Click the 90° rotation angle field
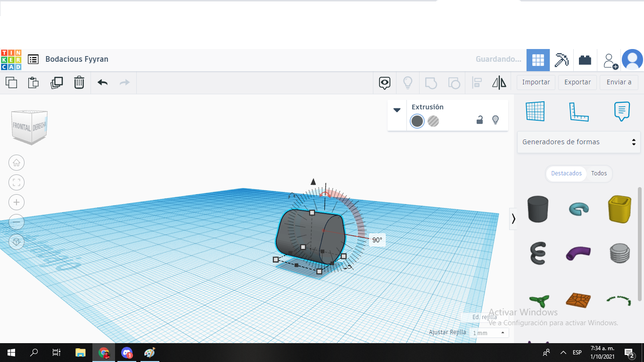Screen dimensions: 644x362 [x=377, y=240]
